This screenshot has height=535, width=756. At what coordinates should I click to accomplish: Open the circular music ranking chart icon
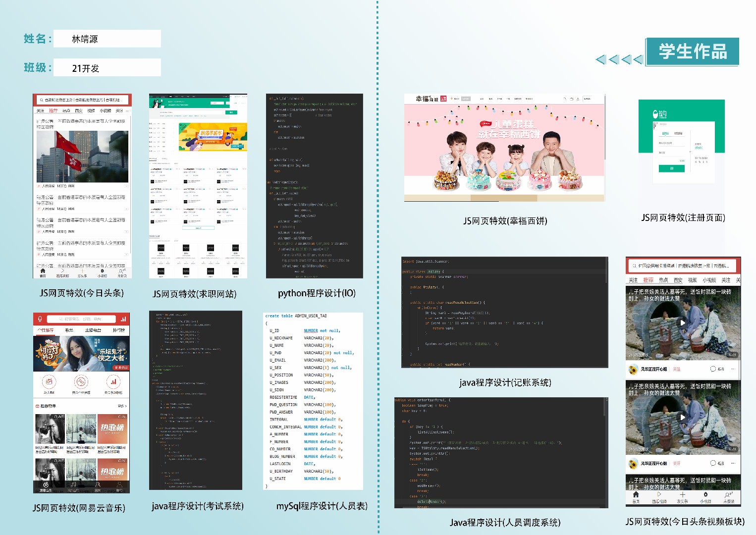point(113,382)
